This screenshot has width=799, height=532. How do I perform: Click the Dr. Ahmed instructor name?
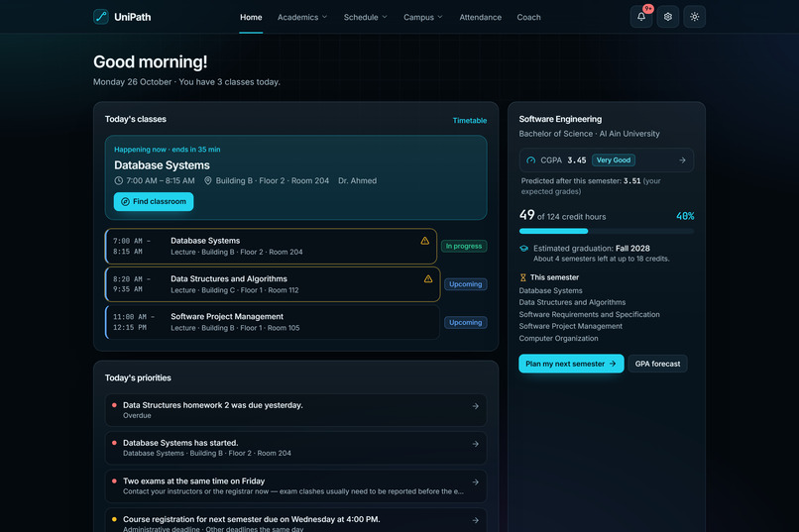(x=357, y=180)
